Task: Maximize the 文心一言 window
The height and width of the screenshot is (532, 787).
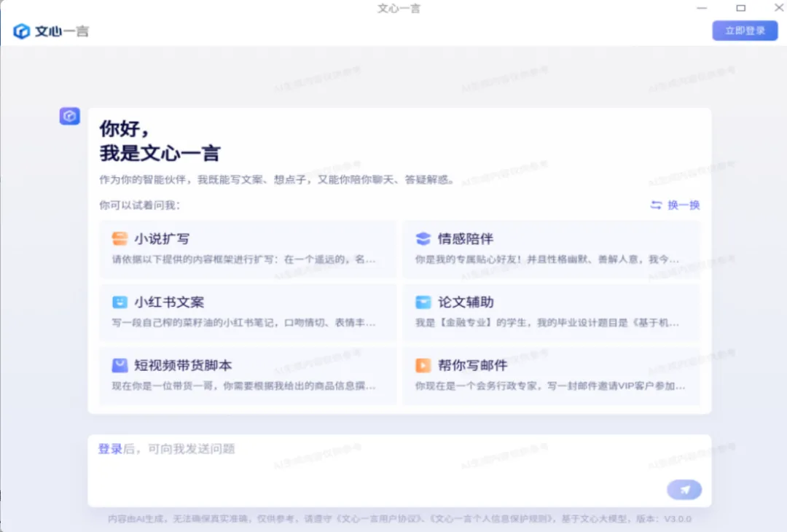Action: coord(740,8)
